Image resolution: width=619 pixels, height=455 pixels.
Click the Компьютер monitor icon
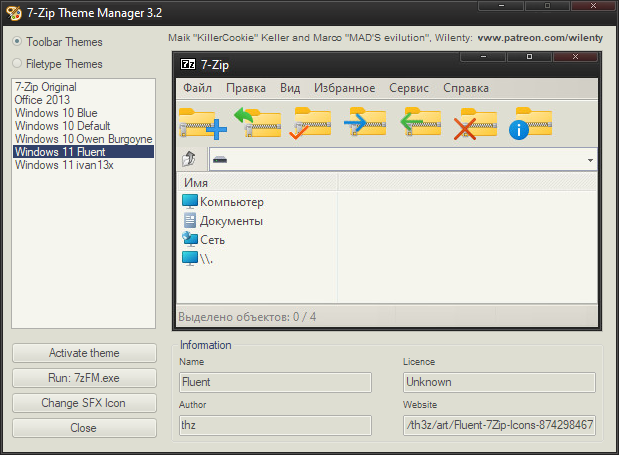point(189,201)
